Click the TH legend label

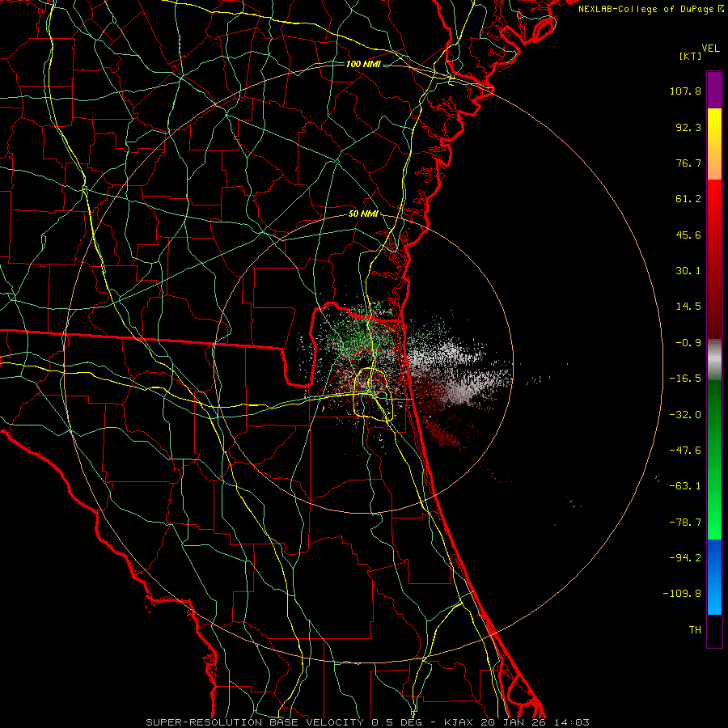[695, 630]
